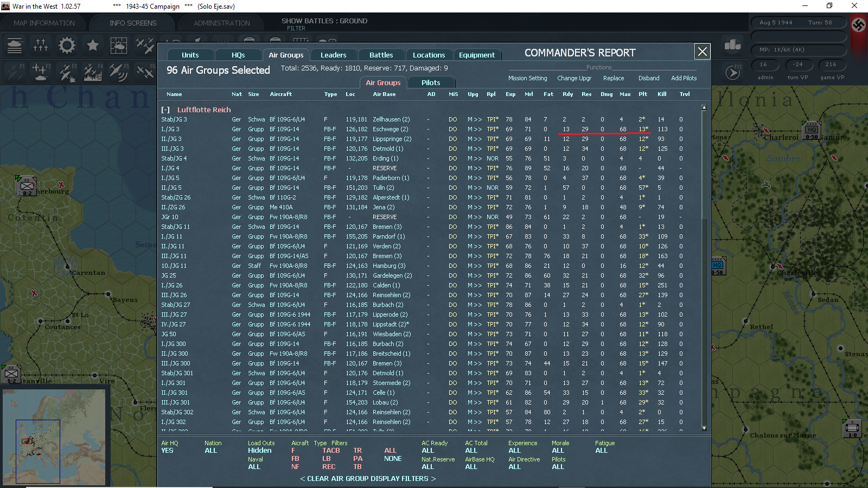Open the Administration menu
This screenshot has width=868, height=488.
pos(222,23)
